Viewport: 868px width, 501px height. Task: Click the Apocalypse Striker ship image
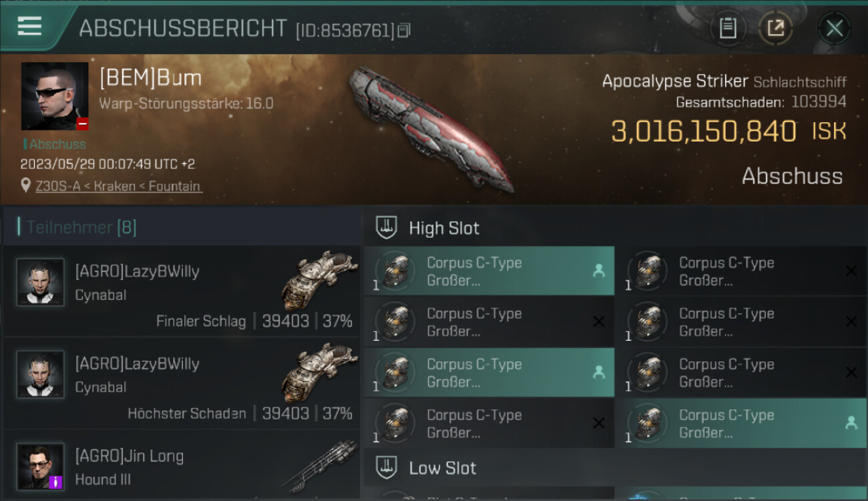(x=431, y=127)
